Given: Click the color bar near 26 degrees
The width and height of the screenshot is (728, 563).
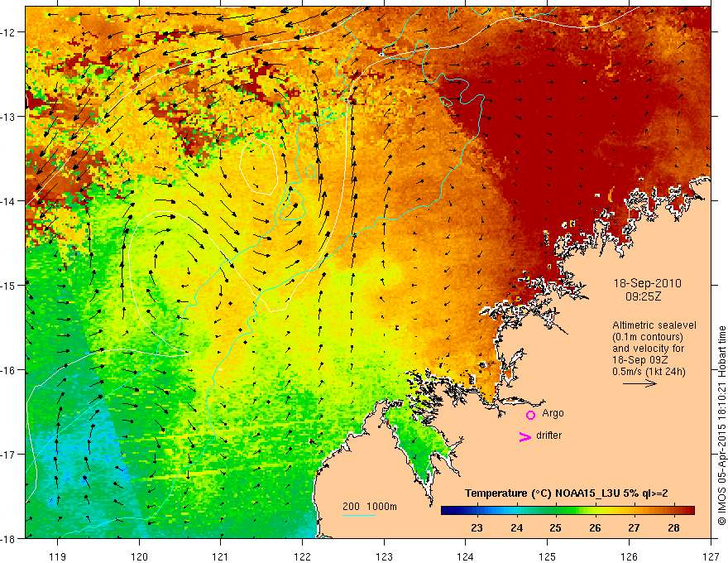Looking at the screenshot, I should tap(595, 511).
